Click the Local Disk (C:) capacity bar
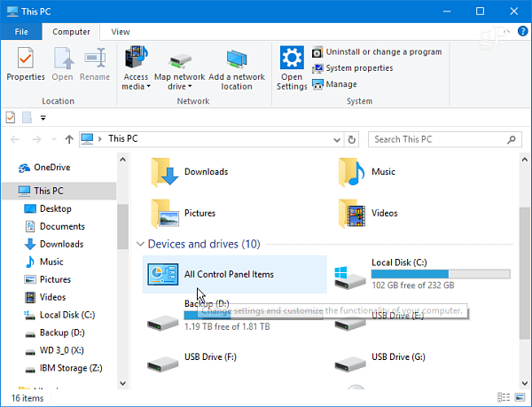532x407 pixels. click(441, 274)
